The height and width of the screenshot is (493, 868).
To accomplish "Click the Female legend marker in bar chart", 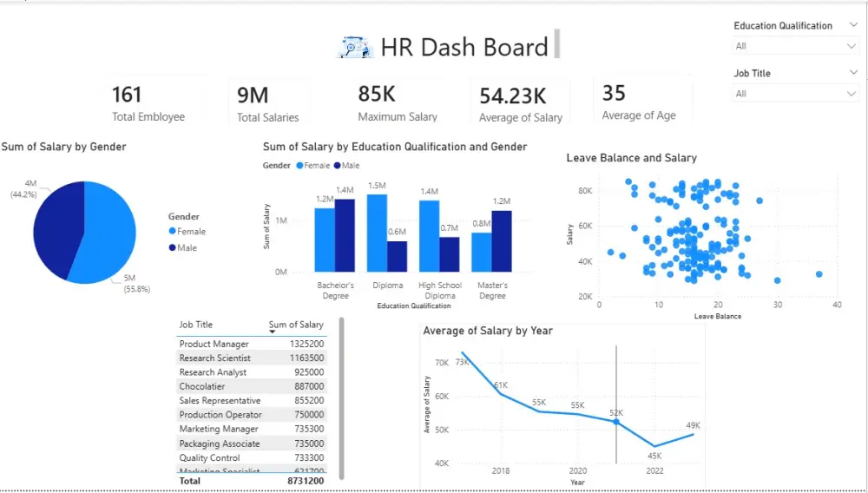I will click(x=299, y=166).
